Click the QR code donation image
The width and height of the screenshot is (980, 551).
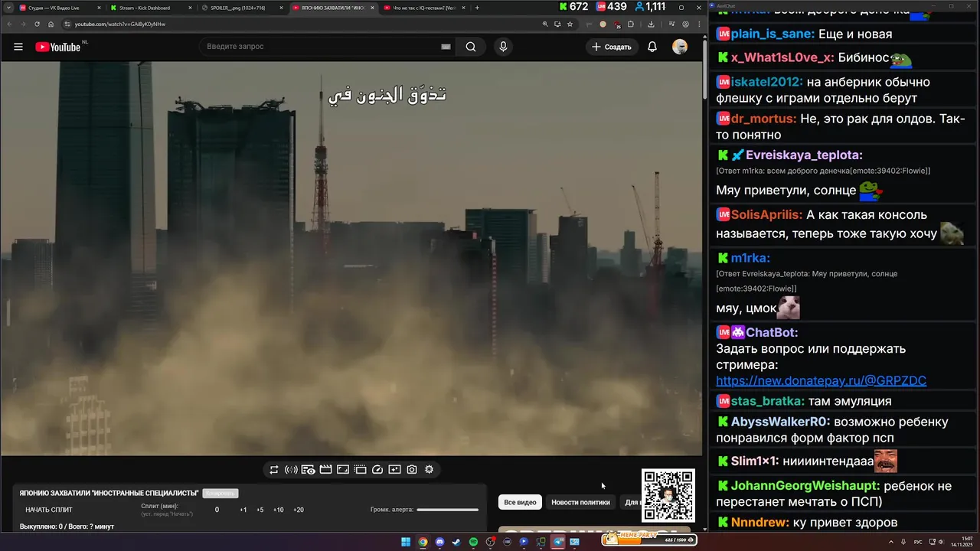coord(668,496)
